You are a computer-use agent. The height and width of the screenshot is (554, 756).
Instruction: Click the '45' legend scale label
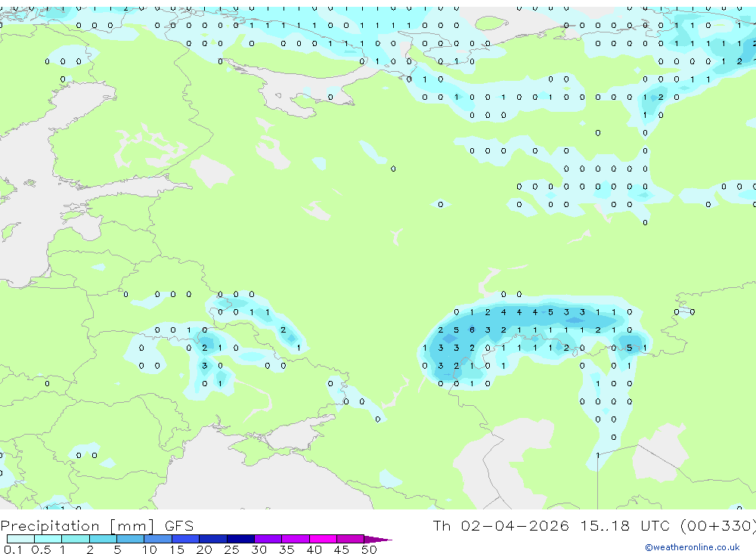click(342, 549)
